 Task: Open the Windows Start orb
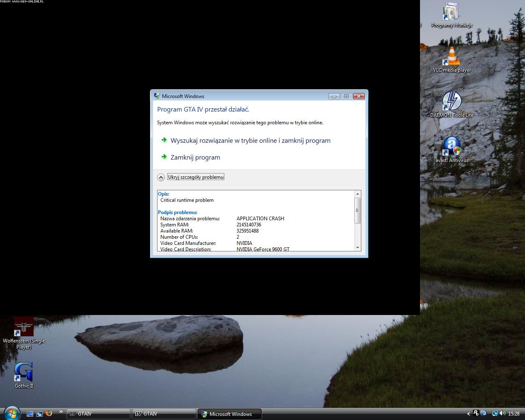tap(11, 413)
